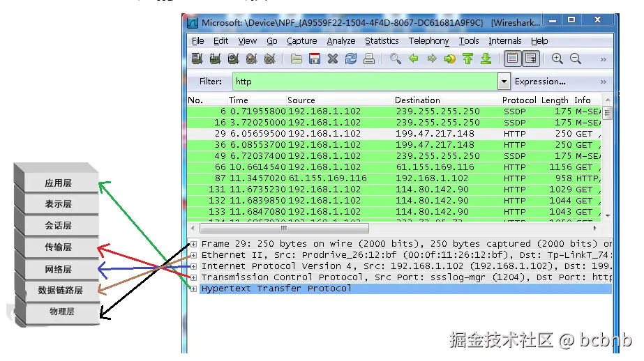Select packet 49 SSDP row
This screenshot has width=644, height=361.
pos(394,156)
